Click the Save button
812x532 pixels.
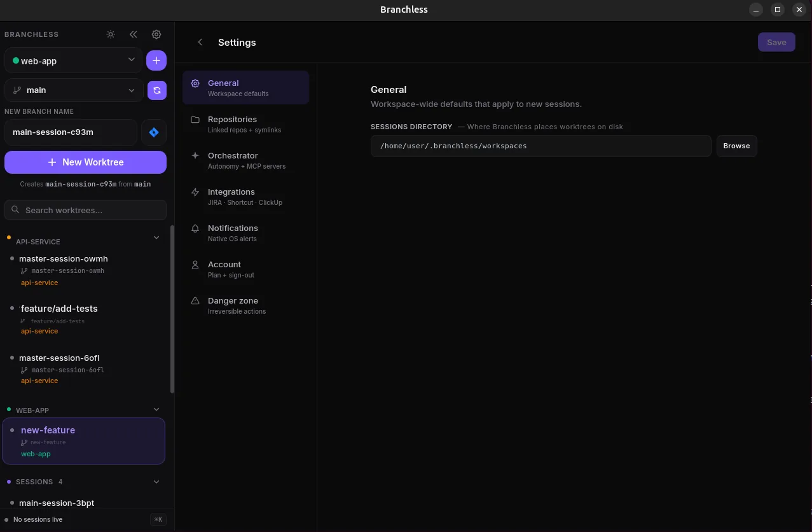coord(776,42)
